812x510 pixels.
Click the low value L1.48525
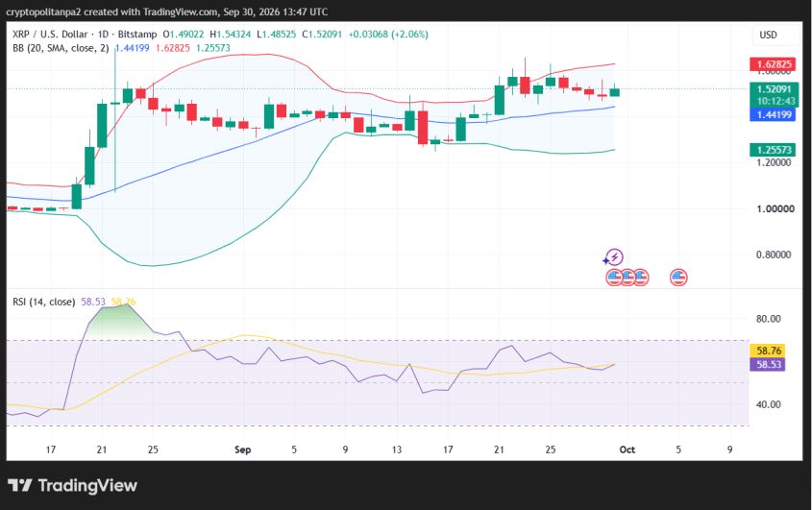click(x=277, y=35)
